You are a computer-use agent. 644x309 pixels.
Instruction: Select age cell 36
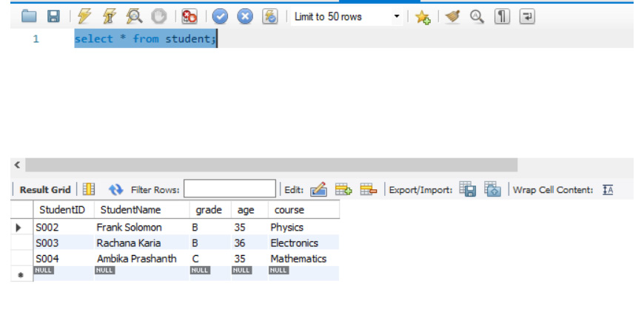[249, 243]
